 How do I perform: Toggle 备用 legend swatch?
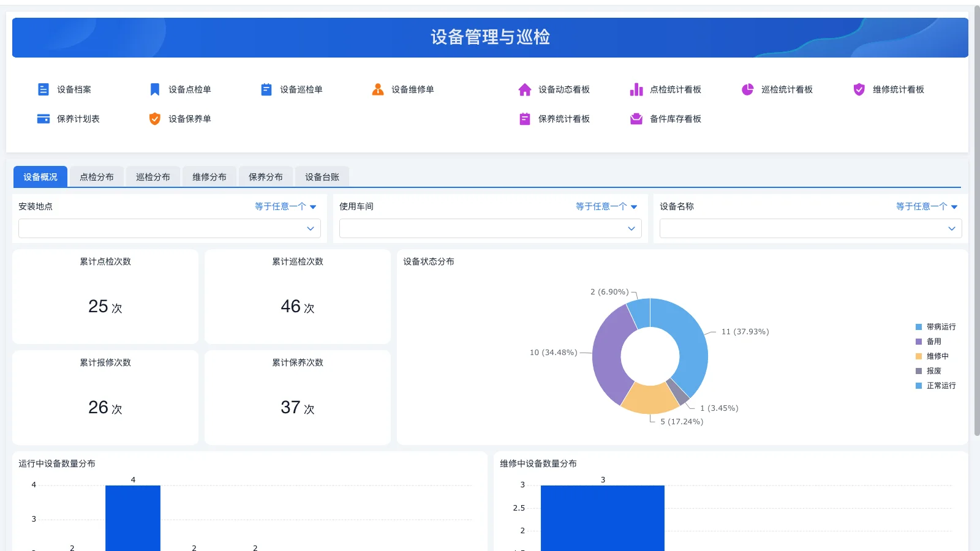point(919,342)
